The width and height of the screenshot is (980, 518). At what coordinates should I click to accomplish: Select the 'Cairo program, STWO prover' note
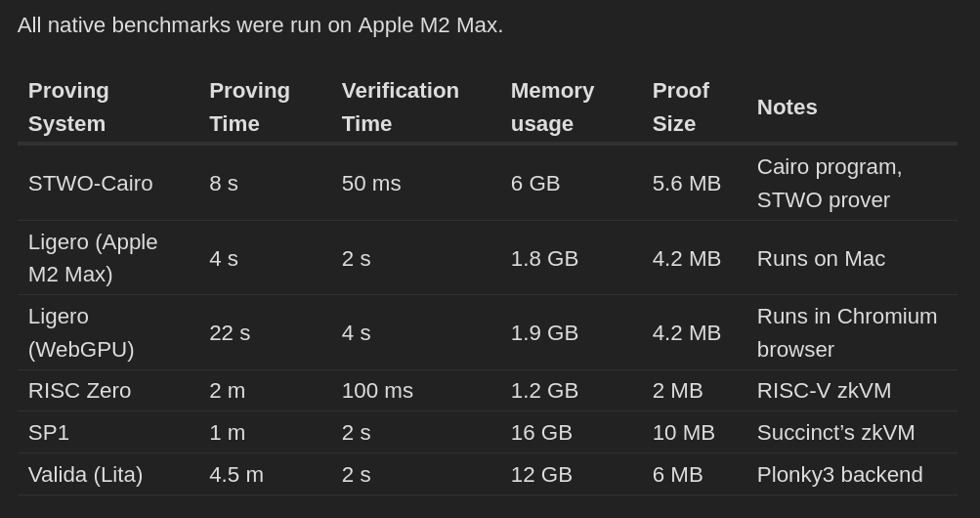(830, 184)
